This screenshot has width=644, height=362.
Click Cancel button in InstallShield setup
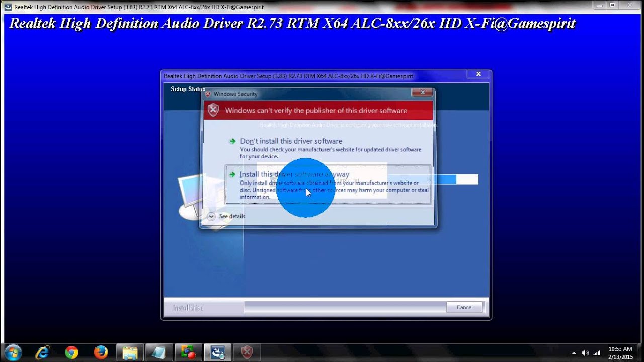tap(464, 307)
